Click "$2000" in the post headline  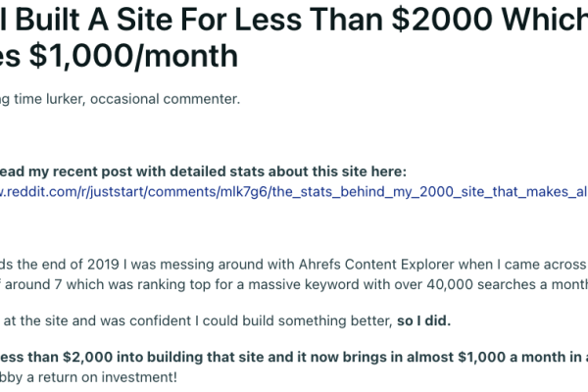point(442,19)
